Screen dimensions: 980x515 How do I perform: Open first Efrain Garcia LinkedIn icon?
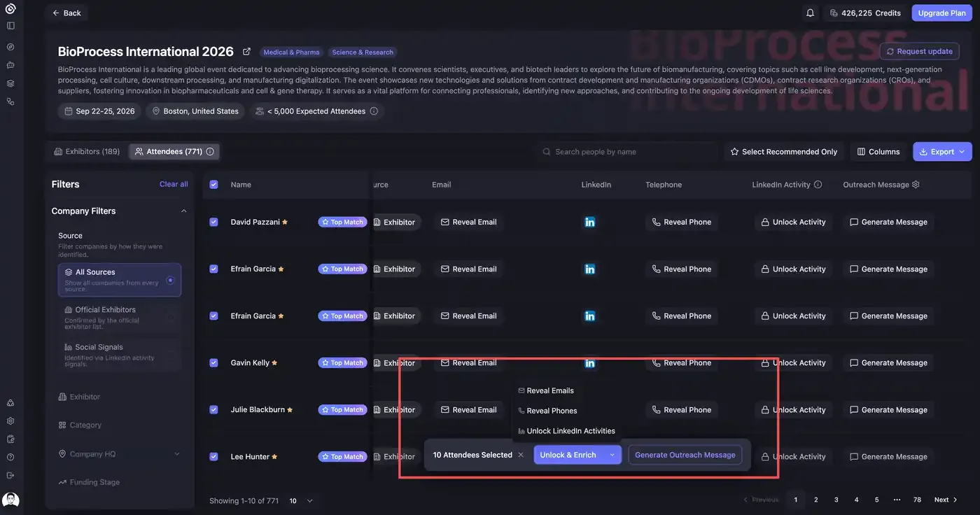point(590,269)
